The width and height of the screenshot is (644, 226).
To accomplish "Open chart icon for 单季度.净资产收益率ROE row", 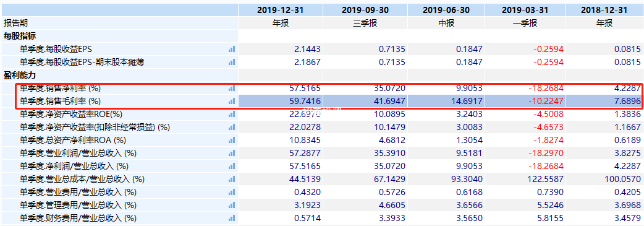I will 232,114.
